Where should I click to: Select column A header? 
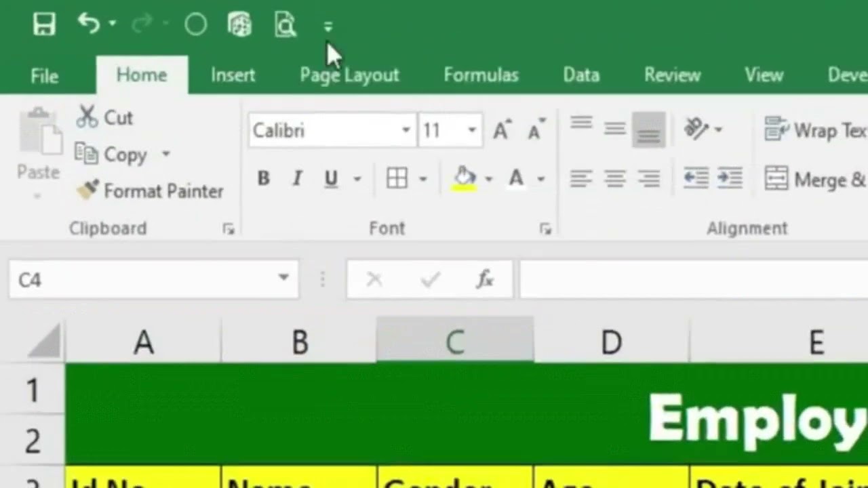[x=143, y=342]
